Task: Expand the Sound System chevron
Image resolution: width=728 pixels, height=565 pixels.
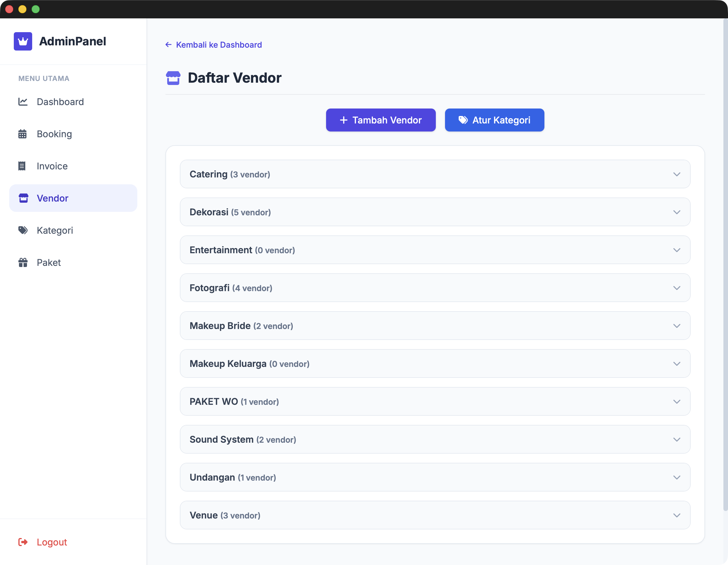Action: [x=676, y=440]
